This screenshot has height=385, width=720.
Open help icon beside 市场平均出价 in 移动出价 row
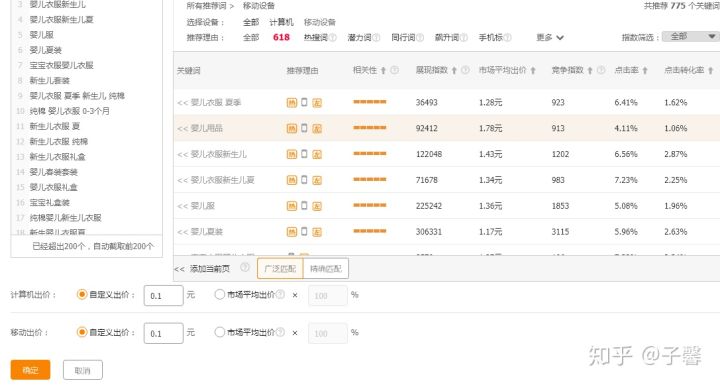click(281, 332)
